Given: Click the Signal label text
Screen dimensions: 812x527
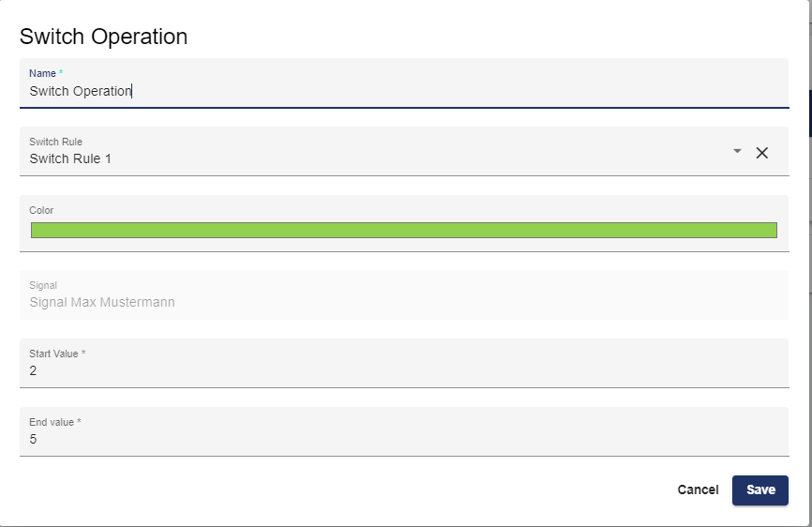Looking at the screenshot, I should tap(43, 285).
